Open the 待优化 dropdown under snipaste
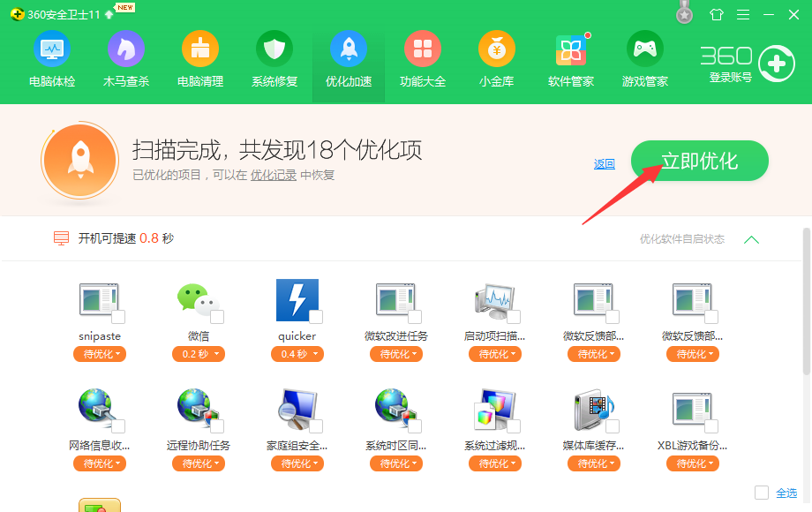This screenshot has width=812, height=512. [100, 354]
